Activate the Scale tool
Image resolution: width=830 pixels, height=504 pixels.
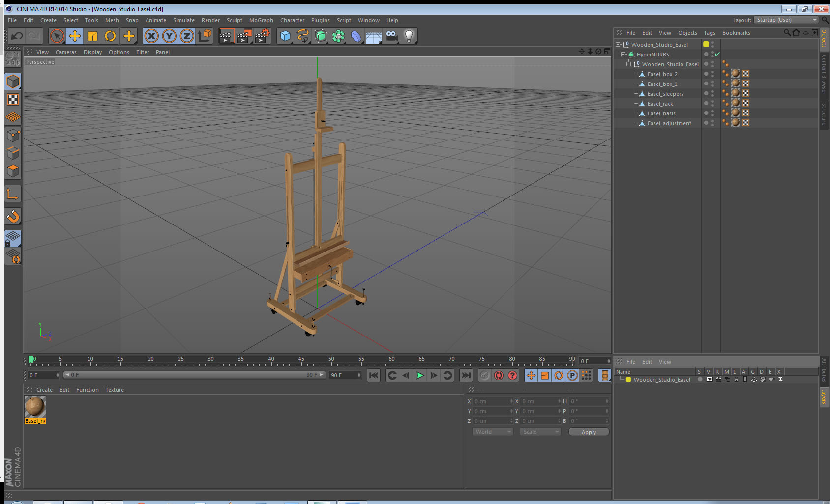(92, 36)
